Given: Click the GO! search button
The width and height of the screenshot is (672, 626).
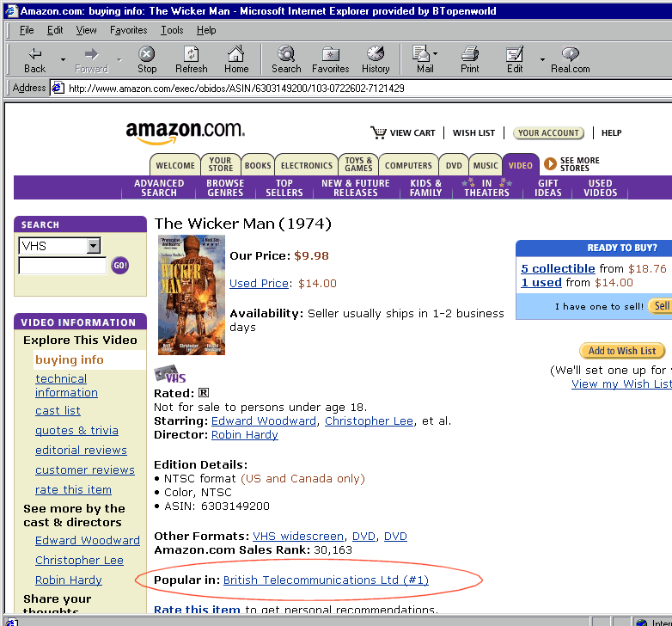Looking at the screenshot, I should coord(120,266).
